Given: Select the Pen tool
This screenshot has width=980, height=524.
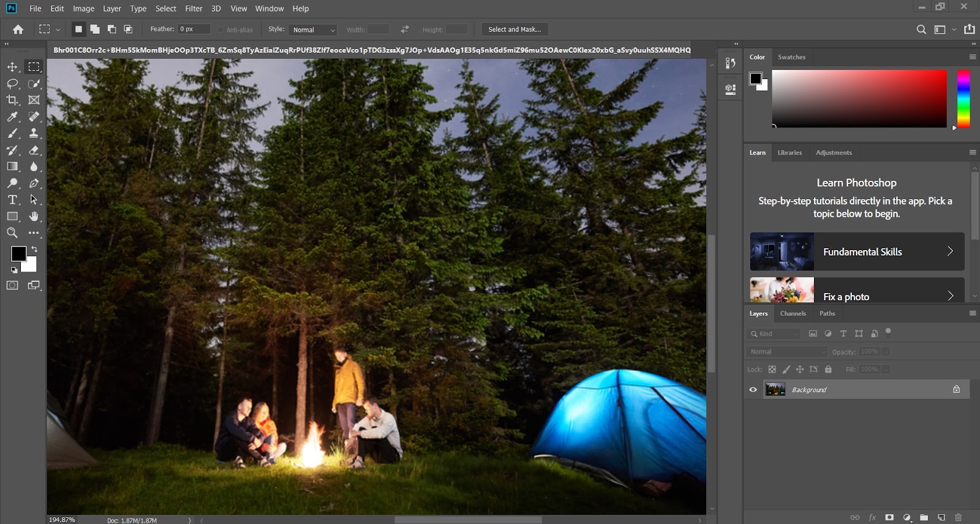Looking at the screenshot, I should (x=34, y=183).
